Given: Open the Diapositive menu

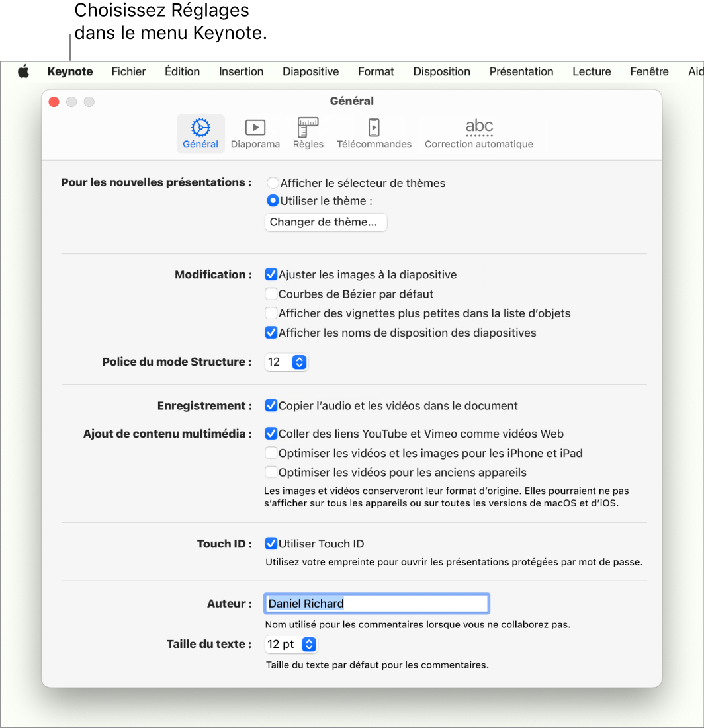Looking at the screenshot, I should coord(311,71).
